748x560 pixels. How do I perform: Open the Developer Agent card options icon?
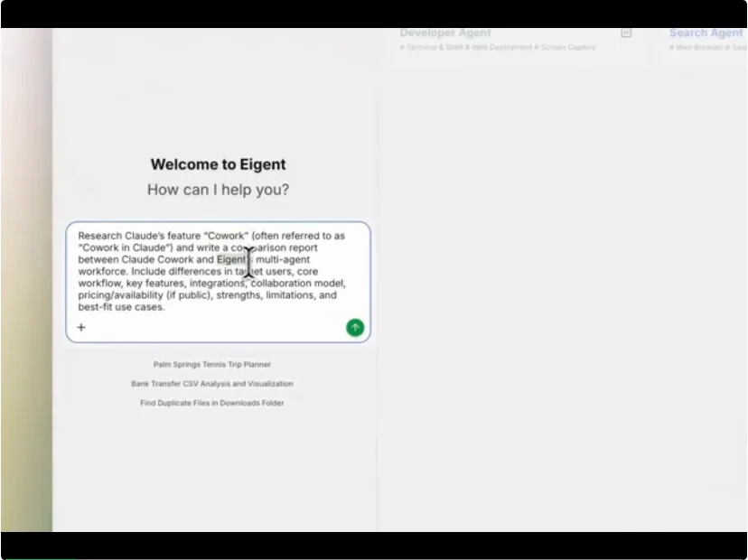coord(626,33)
